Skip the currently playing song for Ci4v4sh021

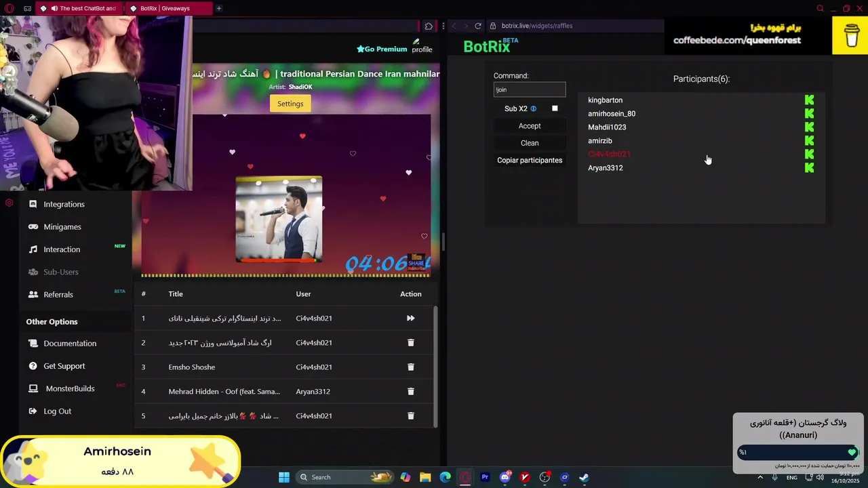[x=410, y=318]
